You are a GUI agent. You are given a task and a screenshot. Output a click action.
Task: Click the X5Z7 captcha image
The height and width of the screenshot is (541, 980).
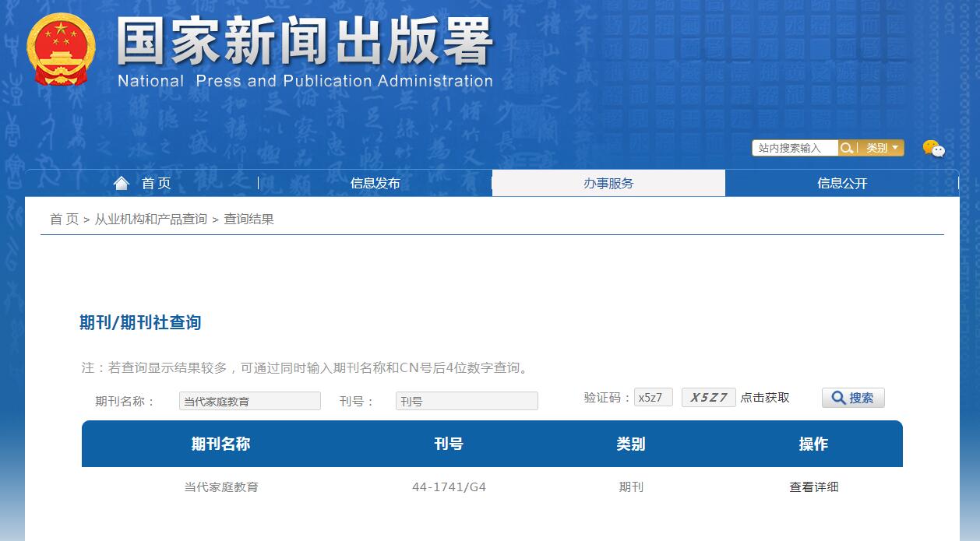point(708,397)
